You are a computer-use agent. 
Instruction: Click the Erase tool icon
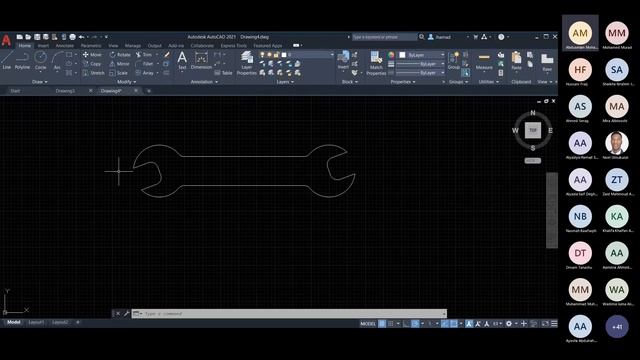coord(167,55)
